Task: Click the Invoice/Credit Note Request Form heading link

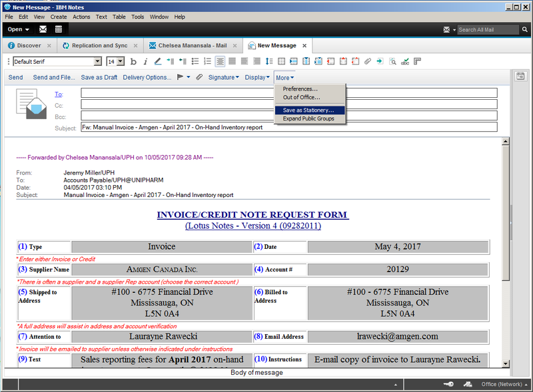Action: [253, 215]
